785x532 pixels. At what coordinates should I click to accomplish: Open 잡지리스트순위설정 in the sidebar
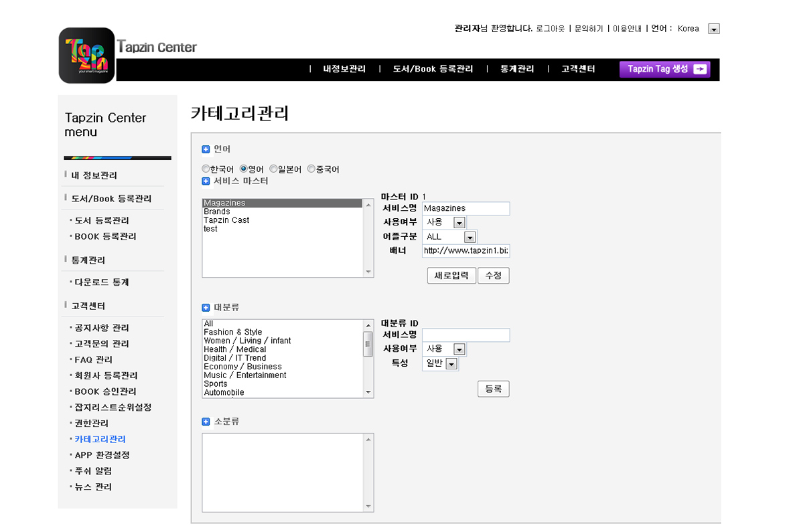[x=113, y=408]
